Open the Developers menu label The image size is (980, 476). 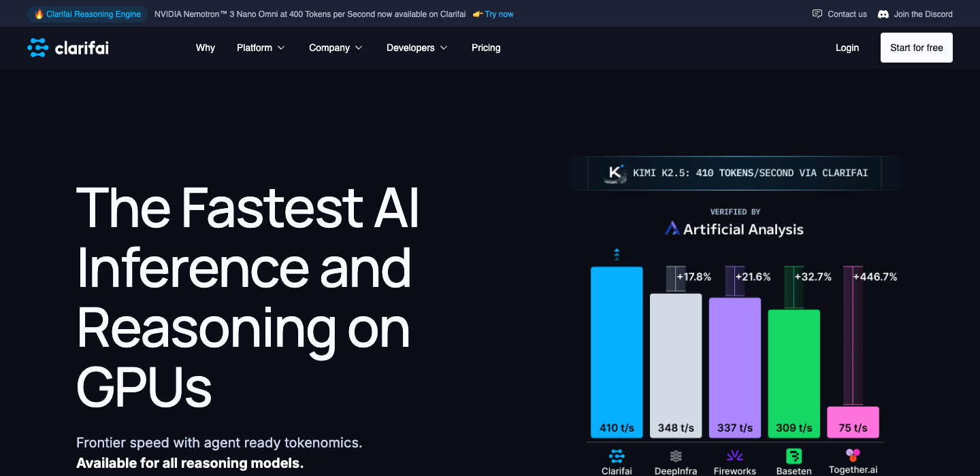(410, 48)
